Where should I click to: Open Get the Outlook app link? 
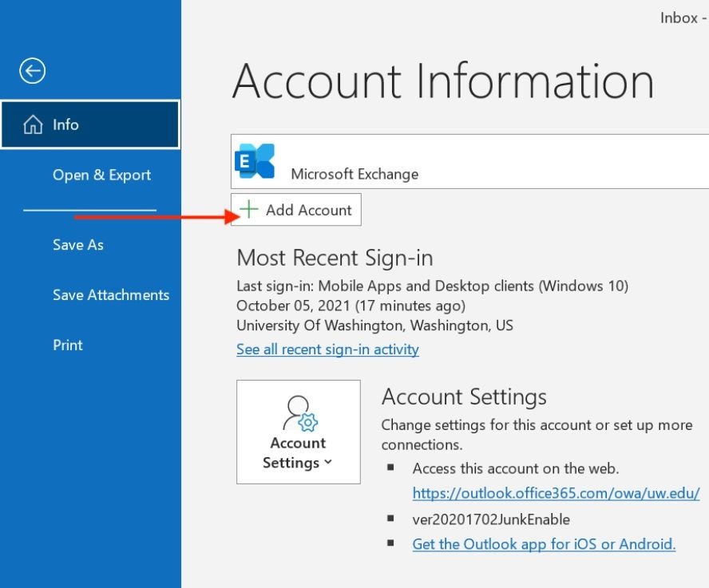pyautogui.click(x=544, y=544)
